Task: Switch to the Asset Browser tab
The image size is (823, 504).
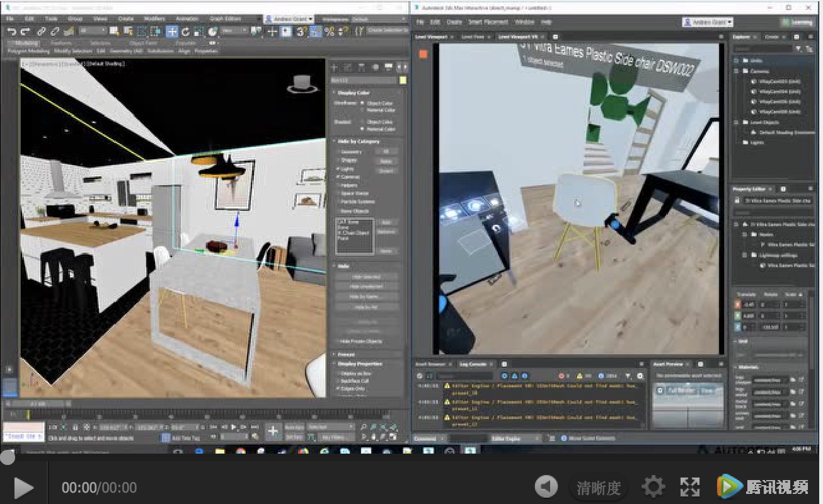Action: click(x=431, y=364)
